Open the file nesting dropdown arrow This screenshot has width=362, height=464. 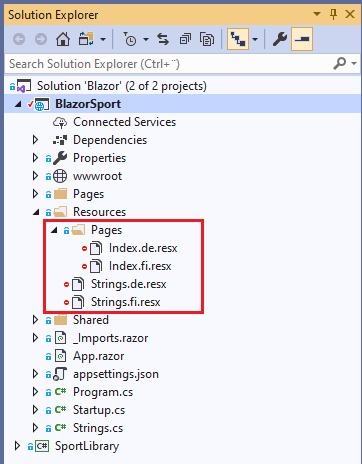pos(255,40)
